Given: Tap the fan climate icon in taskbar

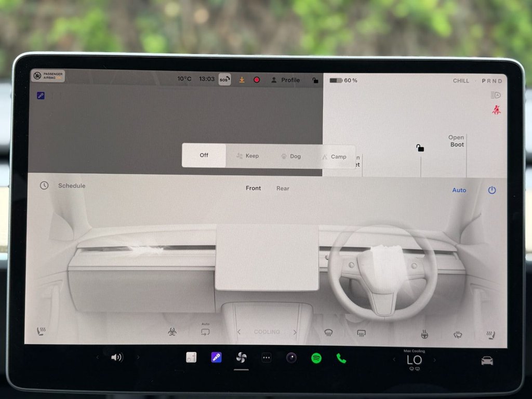Looking at the screenshot, I should tap(240, 357).
